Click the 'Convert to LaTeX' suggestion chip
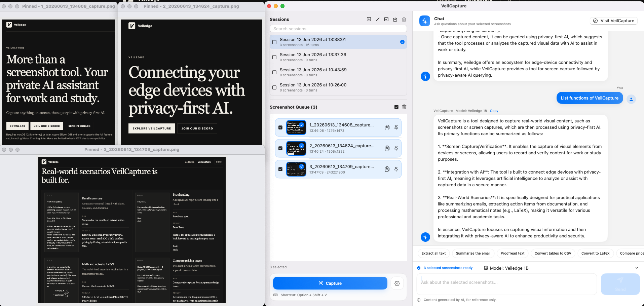644x306 pixels. (x=595, y=254)
